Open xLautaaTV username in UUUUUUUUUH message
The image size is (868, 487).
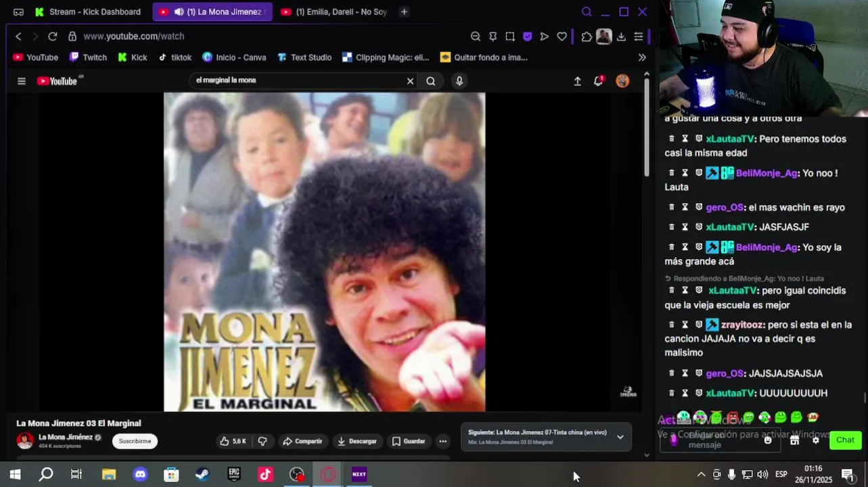click(730, 393)
